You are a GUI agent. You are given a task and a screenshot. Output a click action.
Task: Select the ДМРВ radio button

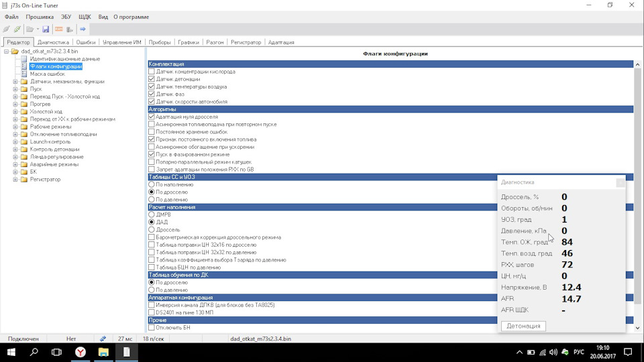[152, 215]
